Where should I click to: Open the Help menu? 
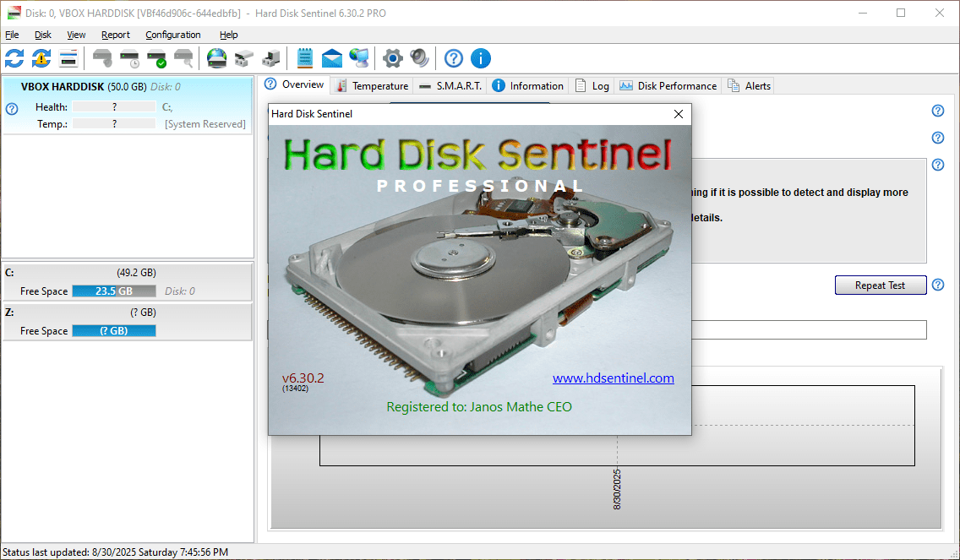click(x=228, y=35)
